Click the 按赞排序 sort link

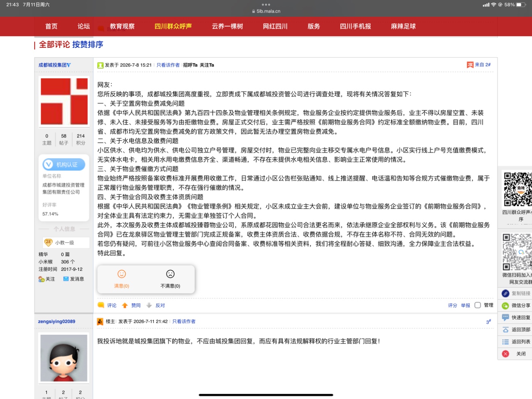pyautogui.click(x=87, y=45)
